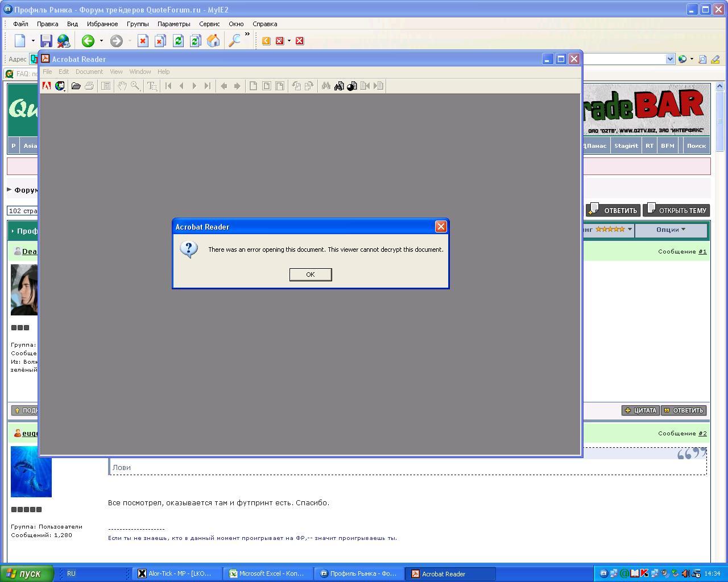Open the Опции dropdown in the forum

pos(670,230)
